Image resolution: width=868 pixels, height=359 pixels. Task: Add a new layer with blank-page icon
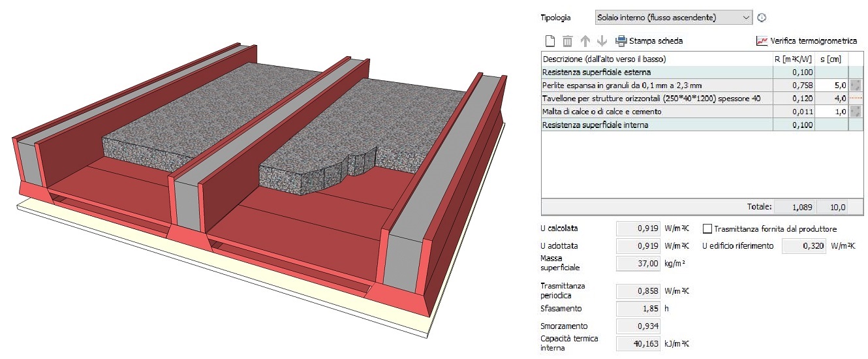coord(550,41)
